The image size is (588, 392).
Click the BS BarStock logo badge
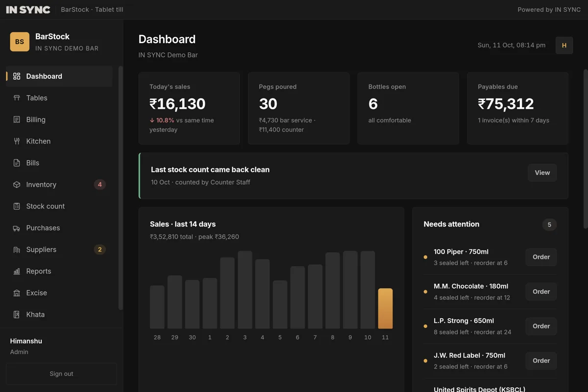20,42
